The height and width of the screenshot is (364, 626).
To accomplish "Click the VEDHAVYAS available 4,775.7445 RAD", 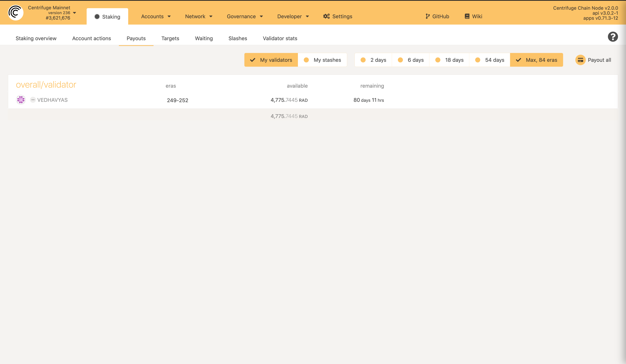I will click(289, 100).
